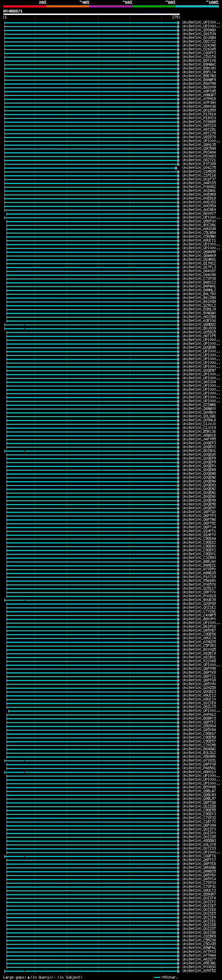
Task: Click hit label UniRef100_B6SVV9
Action: [199, 87]
